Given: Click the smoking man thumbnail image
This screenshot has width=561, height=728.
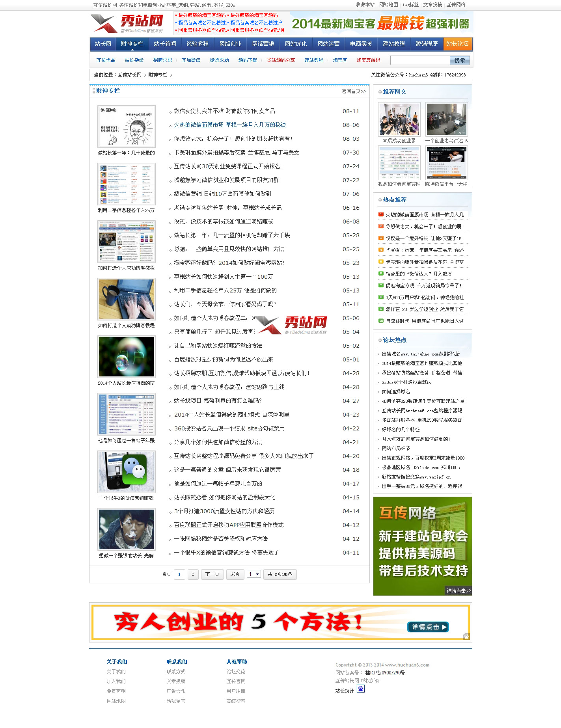Looking at the screenshot, I should click(127, 529).
